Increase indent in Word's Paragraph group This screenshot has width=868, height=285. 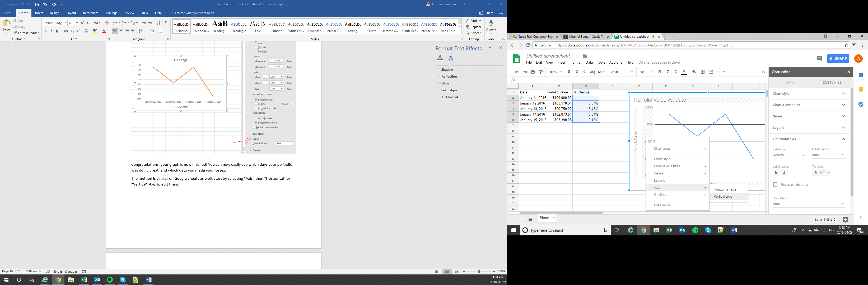[150, 23]
